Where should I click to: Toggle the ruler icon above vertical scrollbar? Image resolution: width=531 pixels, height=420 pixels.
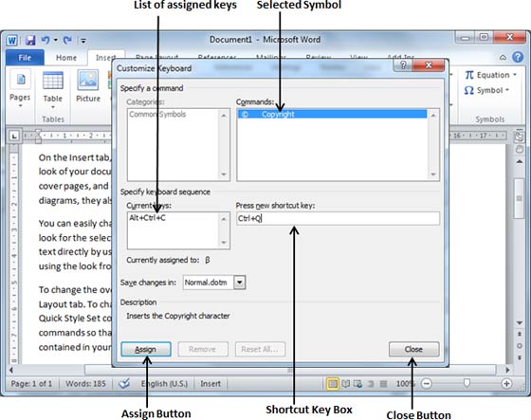[x=519, y=137]
